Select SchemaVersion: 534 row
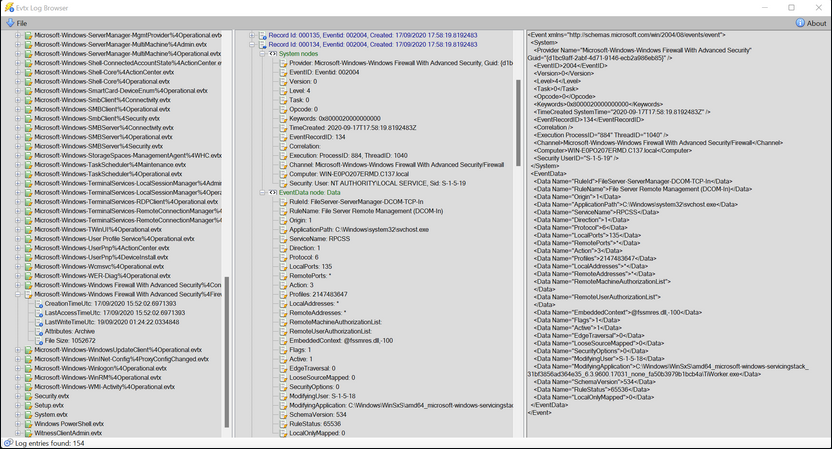Screen dimensions: 832x449 pyautogui.click(x=317, y=415)
